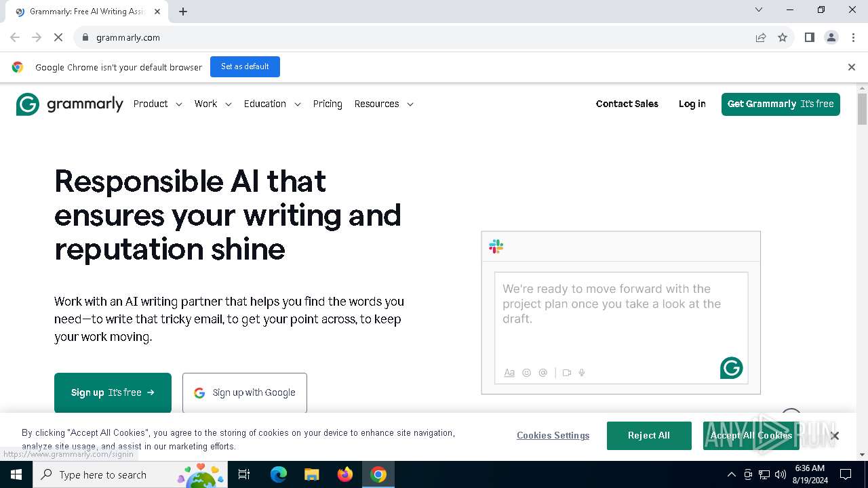Click the Aa text formatting icon in demo

pyautogui.click(x=509, y=373)
